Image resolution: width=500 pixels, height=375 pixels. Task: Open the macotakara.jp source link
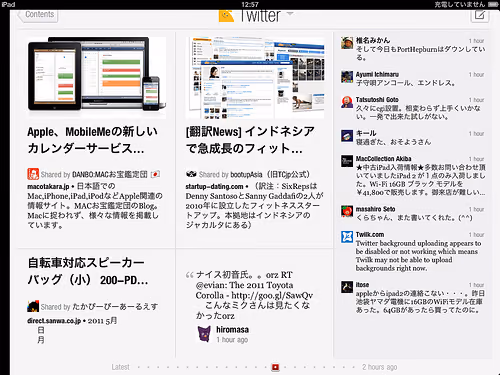(x=48, y=186)
